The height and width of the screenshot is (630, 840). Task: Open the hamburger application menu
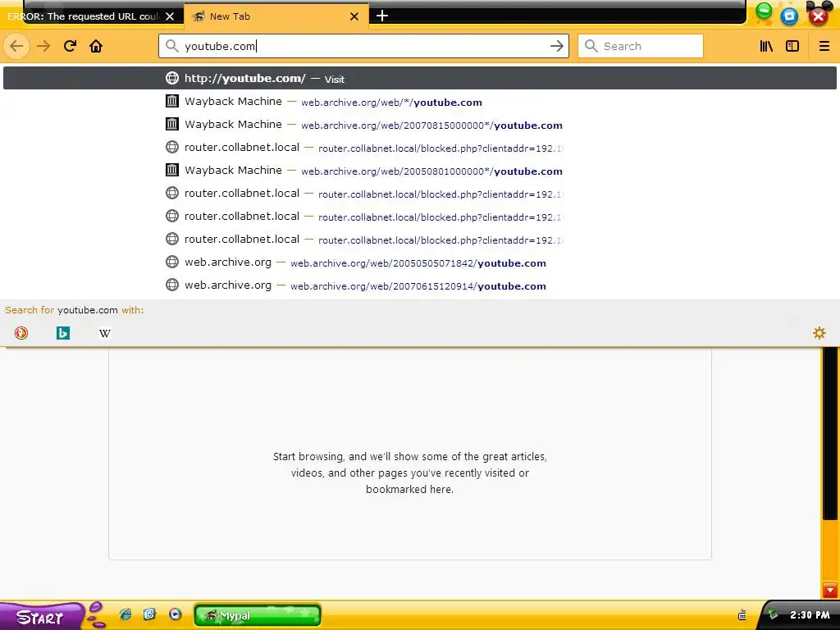coord(824,46)
